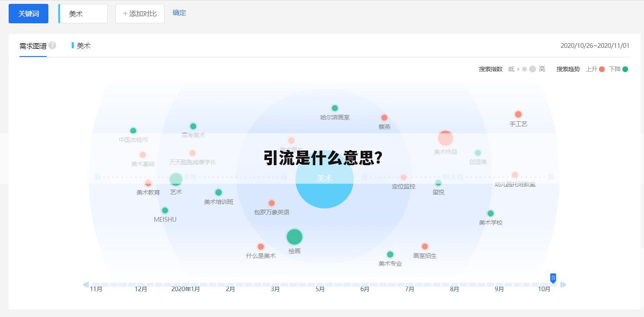Click the large green 绘画 bubble
644x317 pixels.
point(295,237)
